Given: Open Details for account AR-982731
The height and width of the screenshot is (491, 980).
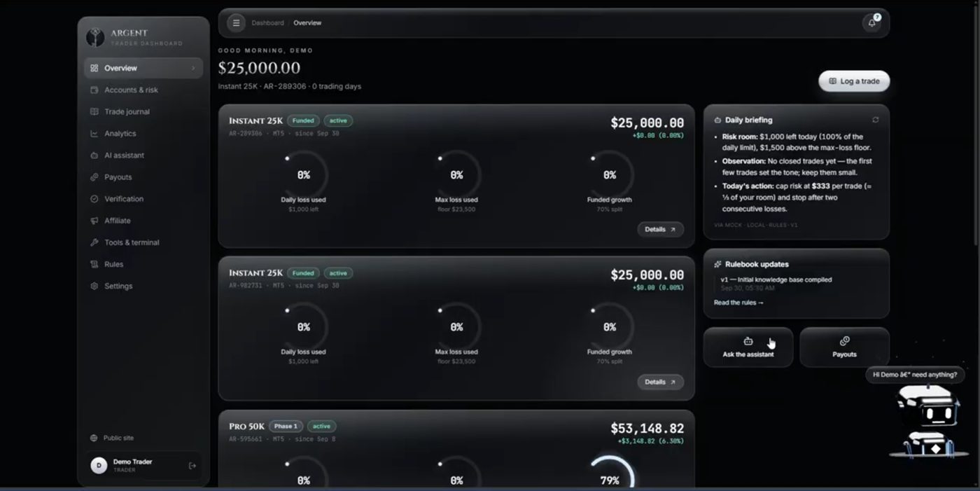Looking at the screenshot, I should [x=660, y=382].
